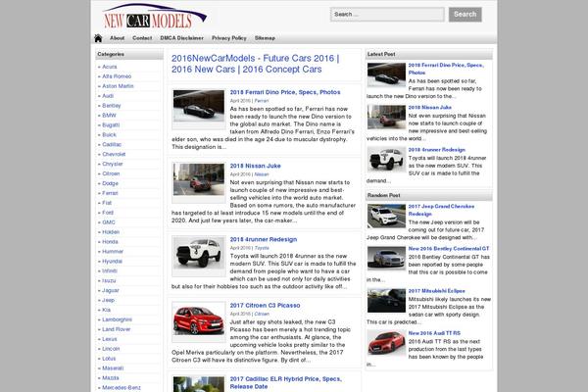Viewport: 588px width, 392px height.
Task: Select the Ford category
Action: (108, 213)
